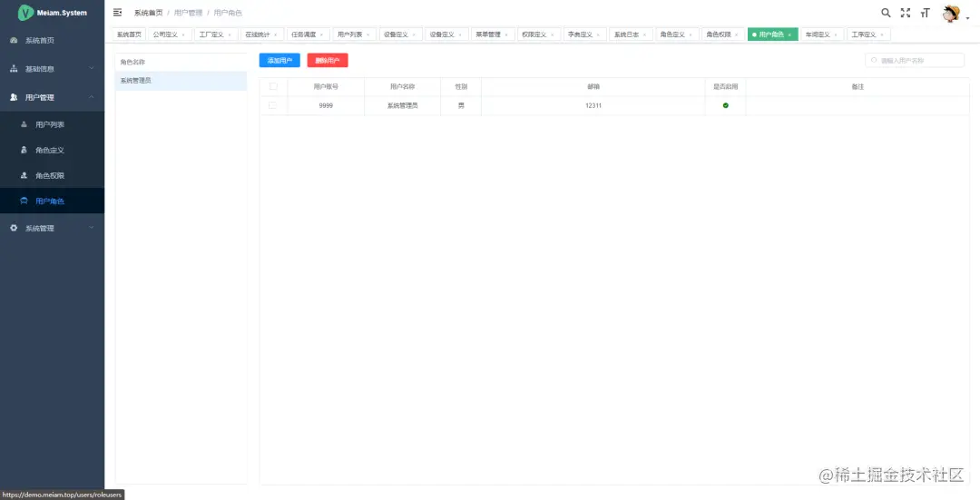Close the 工厂定义 tab

230,35
